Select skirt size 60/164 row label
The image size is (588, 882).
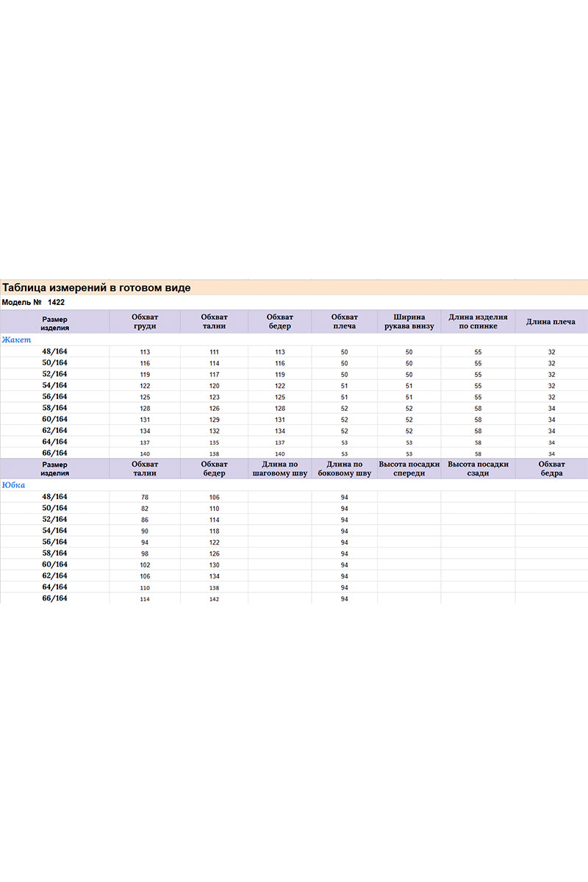pyautogui.click(x=55, y=564)
